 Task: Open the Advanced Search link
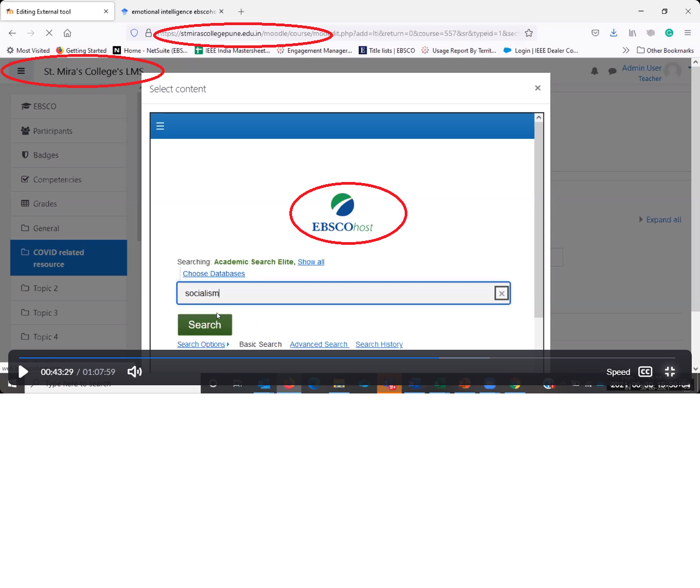point(319,344)
